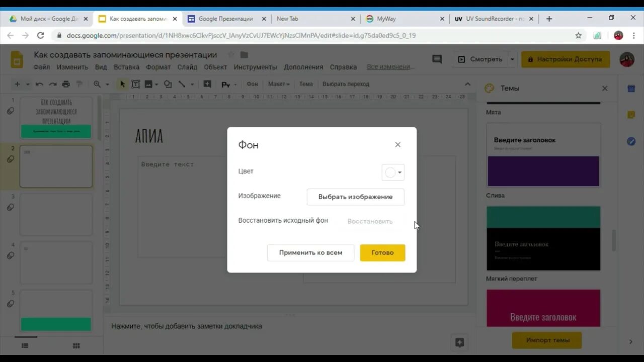
Task: Open the Google Calendar side panel icon
Action: tap(631, 88)
